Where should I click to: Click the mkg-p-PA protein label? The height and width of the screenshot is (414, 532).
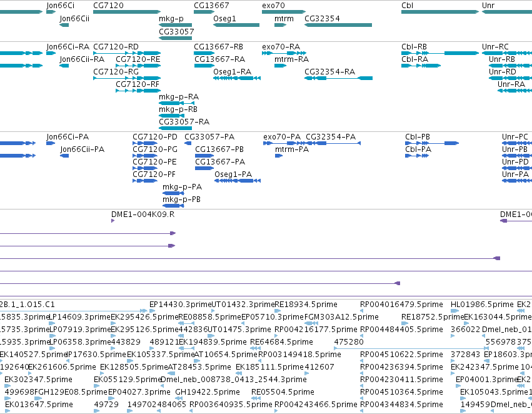point(182,187)
